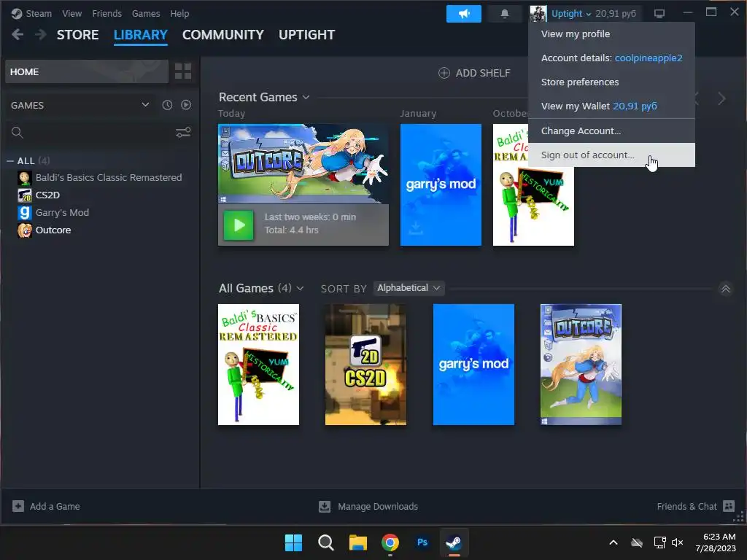The width and height of the screenshot is (747, 560).
Task: Open the Help menu
Action: coord(179,14)
